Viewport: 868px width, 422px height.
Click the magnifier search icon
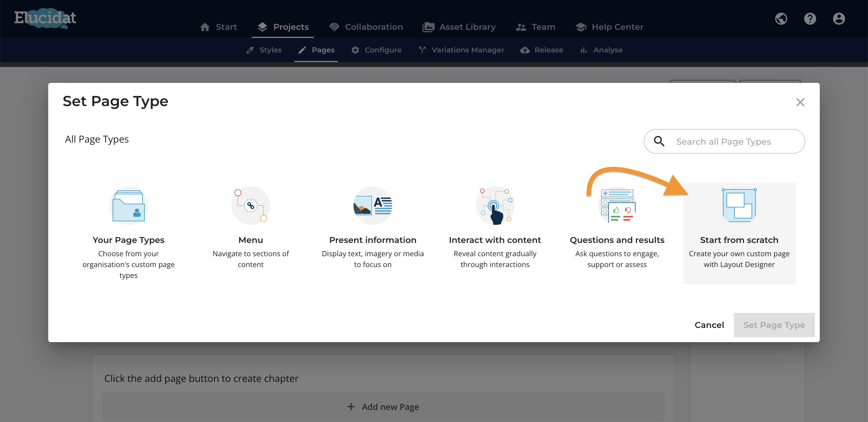click(x=659, y=141)
